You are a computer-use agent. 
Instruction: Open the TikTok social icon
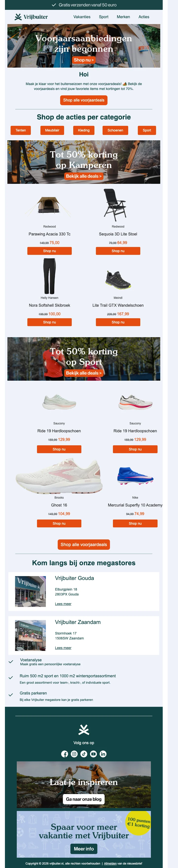[x=84, y=754]
